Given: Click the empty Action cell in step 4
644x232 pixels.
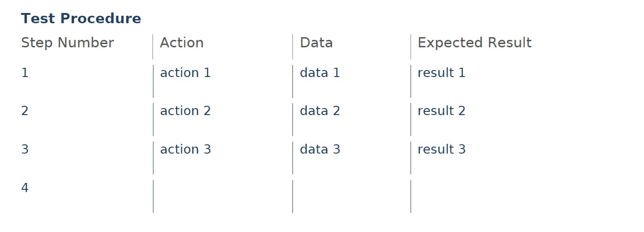Looking at the screenshot, I should [x=223, y=197].
